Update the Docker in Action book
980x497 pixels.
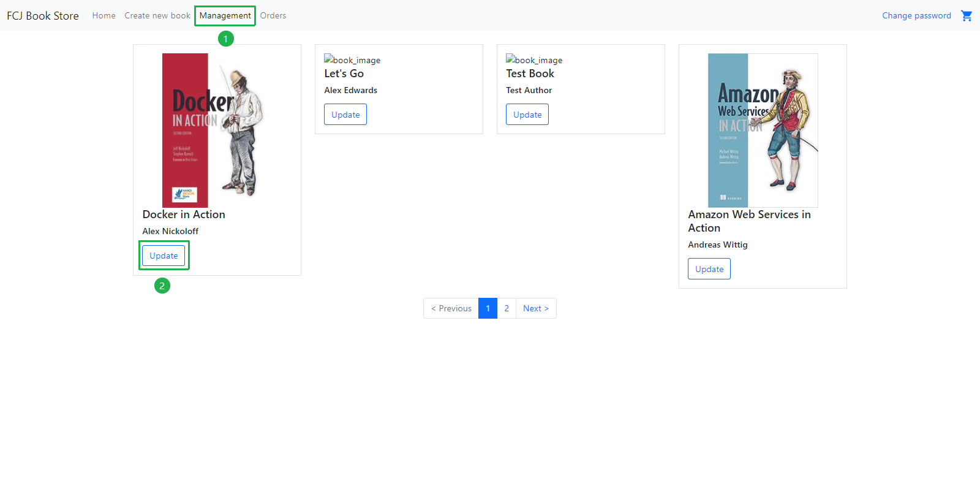point(164,256)
